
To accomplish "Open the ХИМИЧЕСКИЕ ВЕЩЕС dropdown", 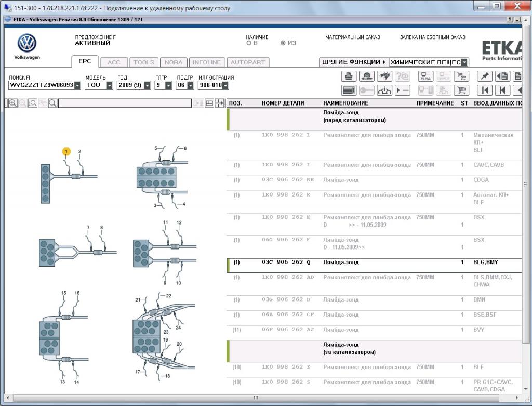I will coord(464,62).
